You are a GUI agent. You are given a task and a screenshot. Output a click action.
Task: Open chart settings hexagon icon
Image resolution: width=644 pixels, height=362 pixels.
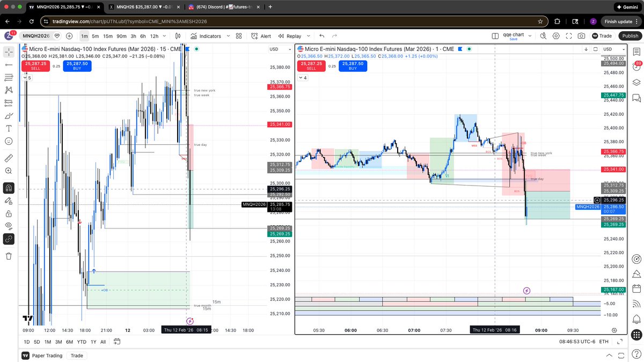click(x=556, y=36)
